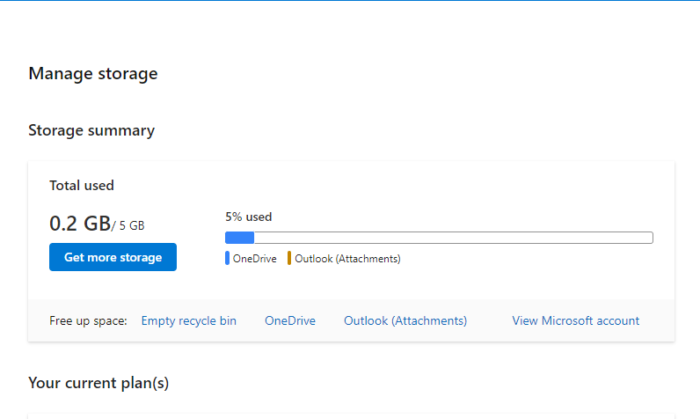Click the OneDrive legend label below the bar
This screenshot has height=419, width=700.
pos(255,259)
